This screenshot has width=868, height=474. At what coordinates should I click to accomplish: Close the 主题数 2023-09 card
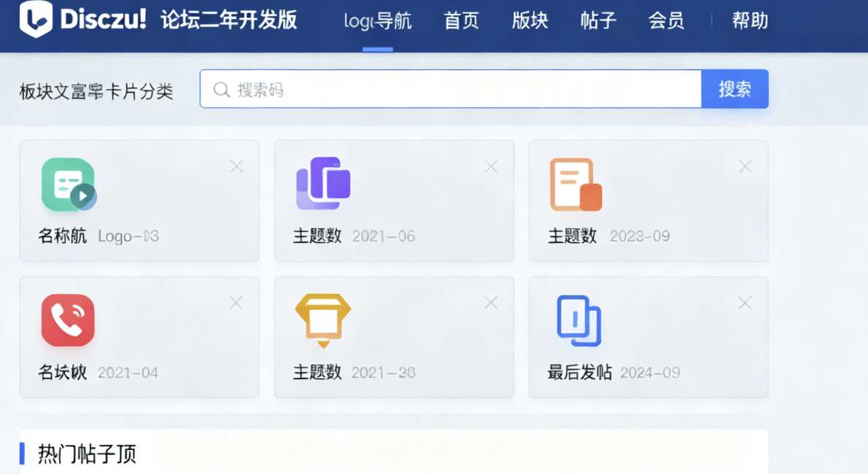point(745,166)
